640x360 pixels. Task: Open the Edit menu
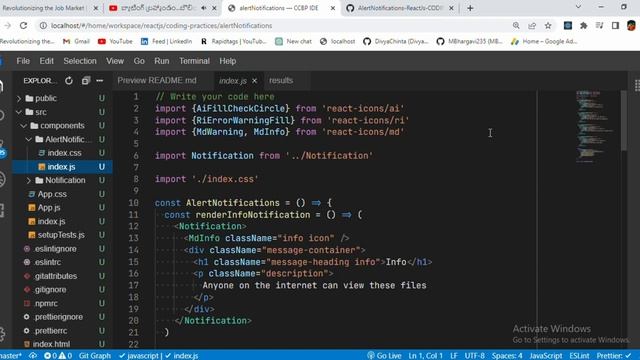click(x=47, y=61)
